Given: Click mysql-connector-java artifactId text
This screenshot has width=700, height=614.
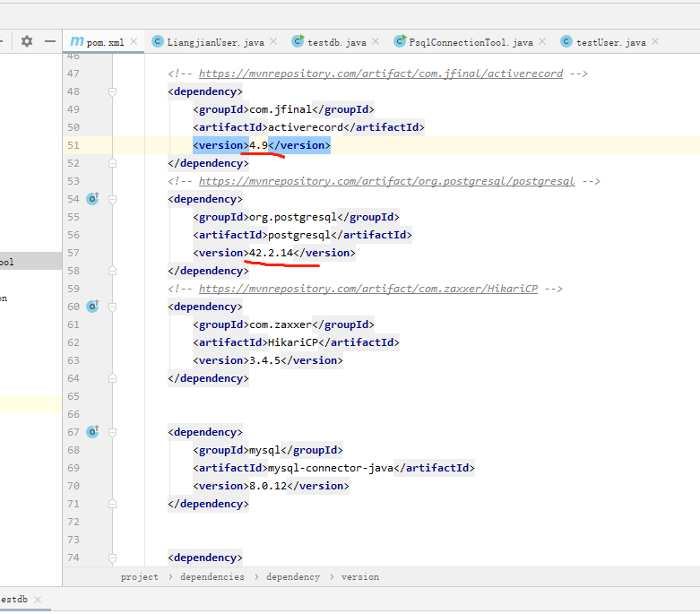Looking at the screenshot, I should [x=331, y=468].
